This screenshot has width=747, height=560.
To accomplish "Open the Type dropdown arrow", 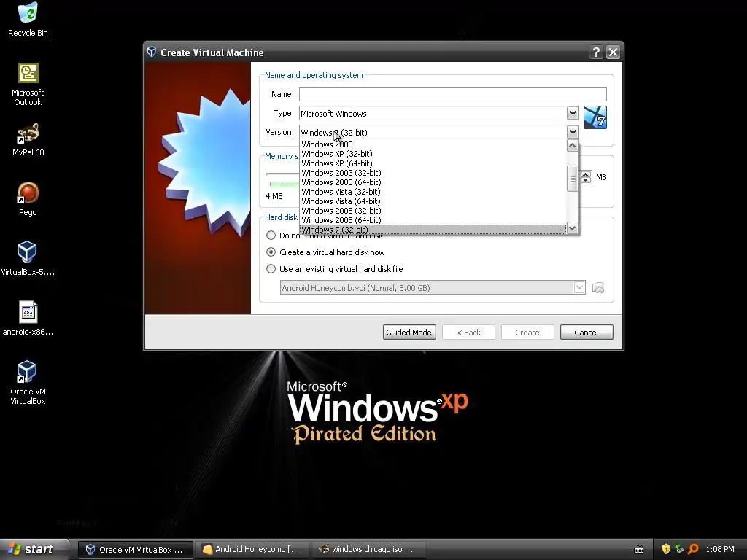I will [573, 113].
